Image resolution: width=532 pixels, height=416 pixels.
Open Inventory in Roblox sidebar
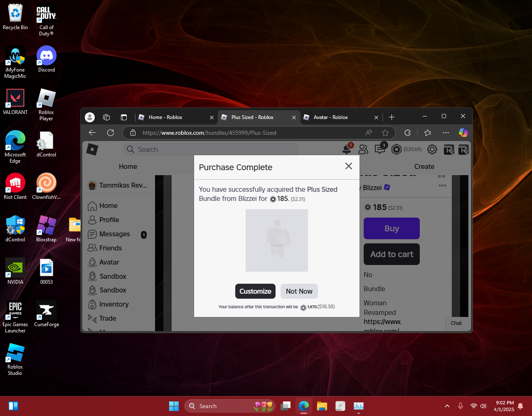[113, 304]
